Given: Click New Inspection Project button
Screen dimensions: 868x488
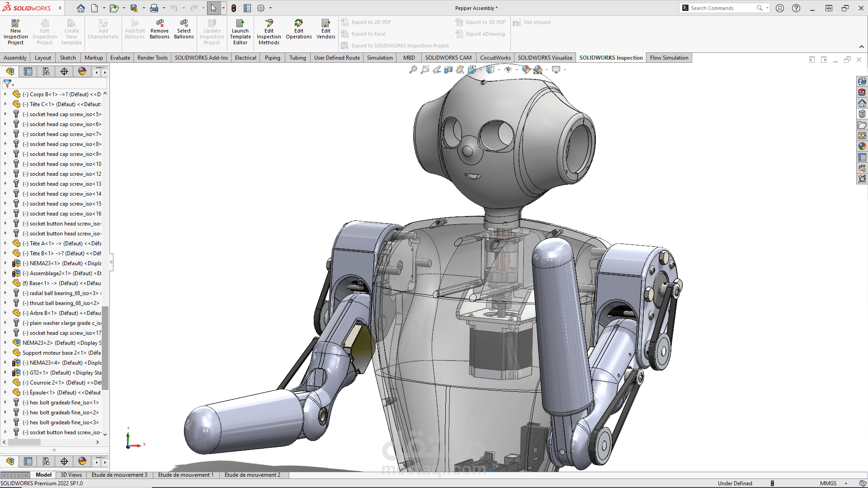Looking at the screenshot, I should pyautogui.click(x=15, y=32).
